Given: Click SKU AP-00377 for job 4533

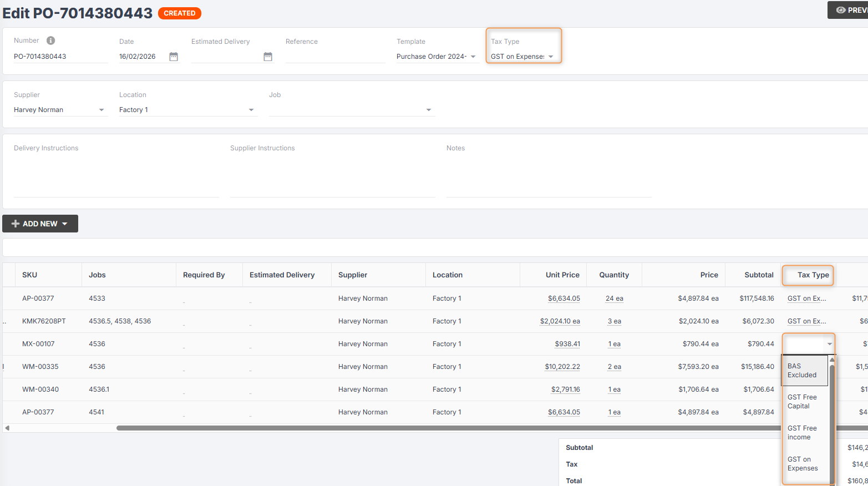Looking at the screenshot, I should [38, 298].
